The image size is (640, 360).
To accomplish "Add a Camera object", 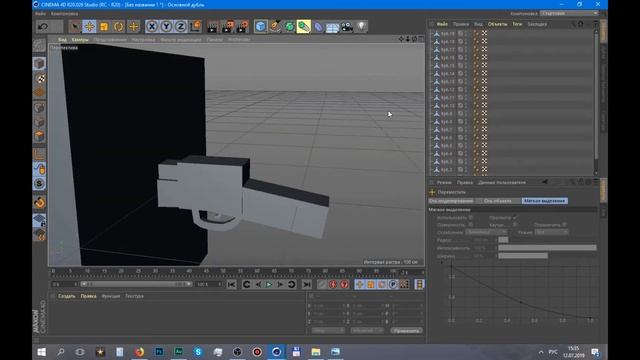I will click(x=347, y=27).
